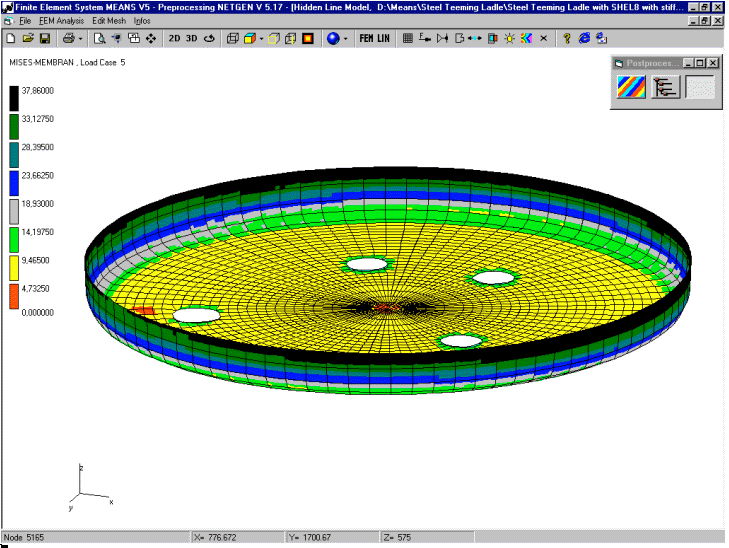
Task: Create a new file with the blank page icon
Action: pos(11,39)
